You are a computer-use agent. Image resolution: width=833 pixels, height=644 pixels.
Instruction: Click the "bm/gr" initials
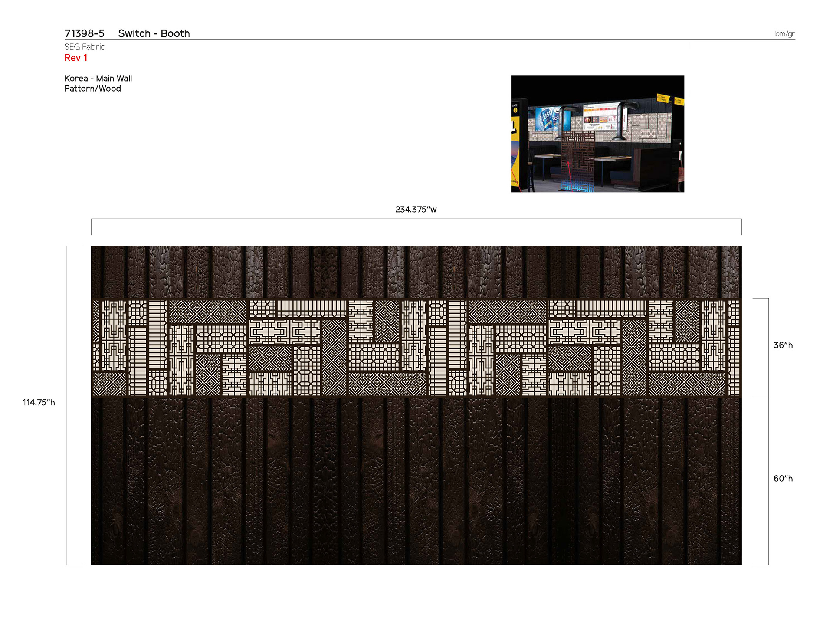click(785, 34)
